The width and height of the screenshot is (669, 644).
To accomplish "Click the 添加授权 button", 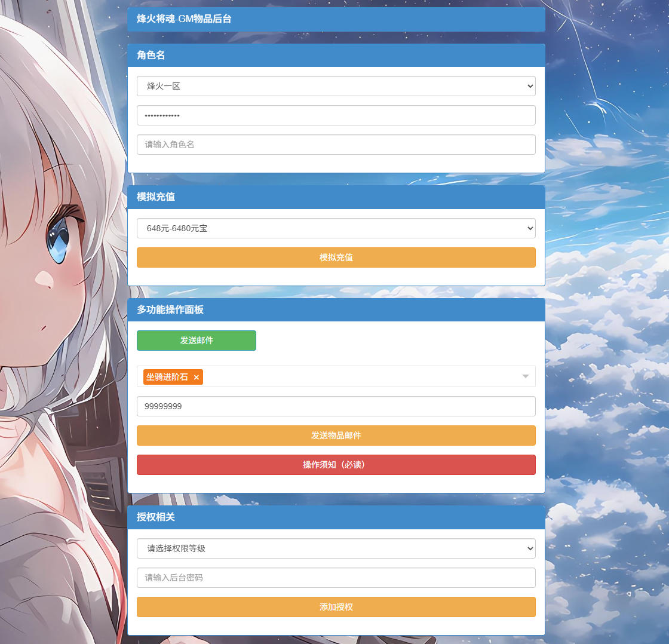I will click(336, 607).
